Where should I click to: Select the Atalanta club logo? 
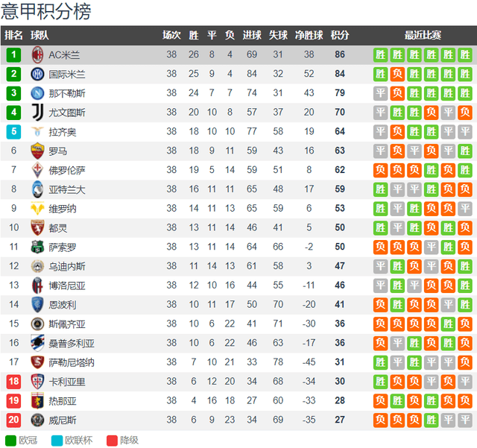click(37, 189)
